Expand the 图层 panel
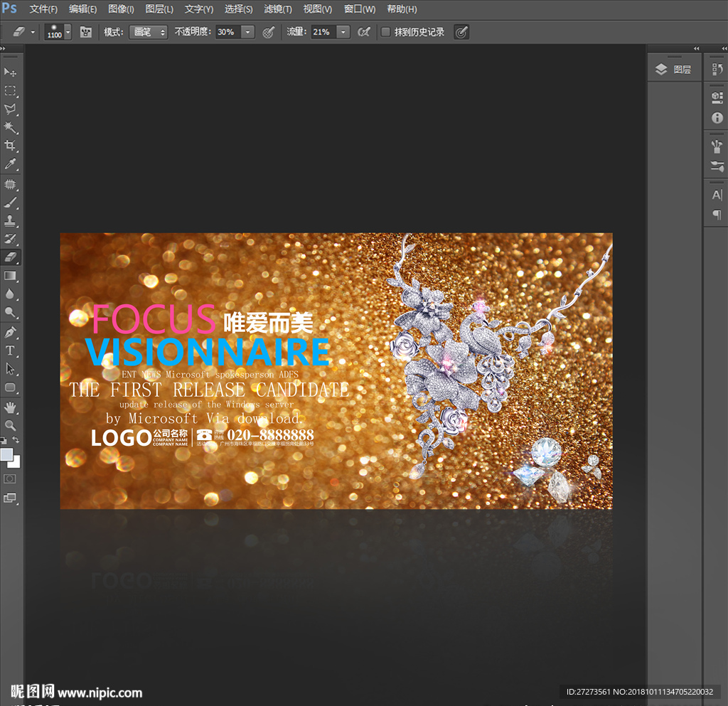The height and width of the screenshot is (706, 728). pyautogui.click(x=674, y=69)
